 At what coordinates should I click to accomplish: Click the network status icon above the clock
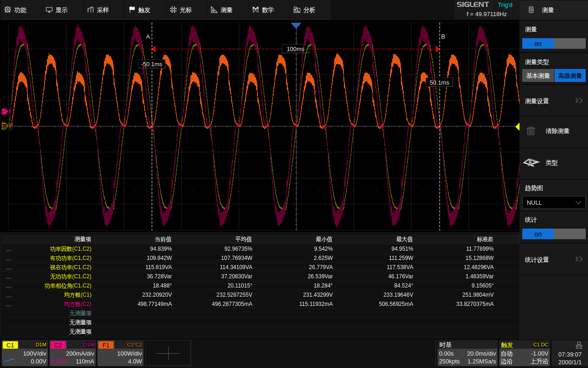(579, 345)
